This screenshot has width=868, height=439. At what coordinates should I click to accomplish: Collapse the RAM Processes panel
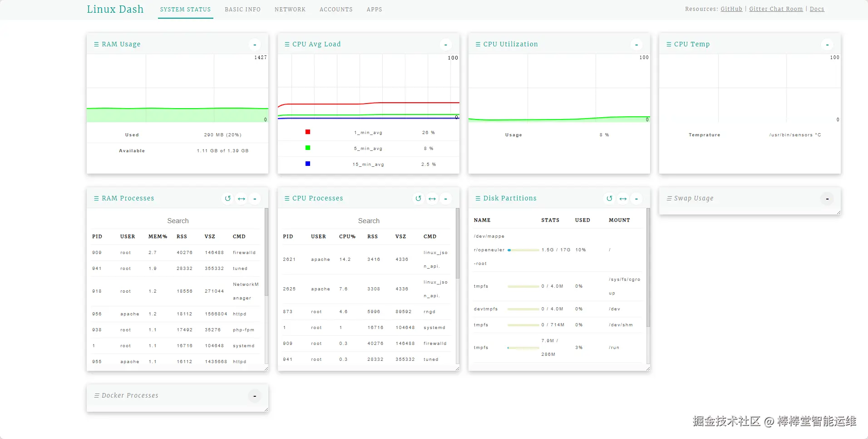pos(255,199)
